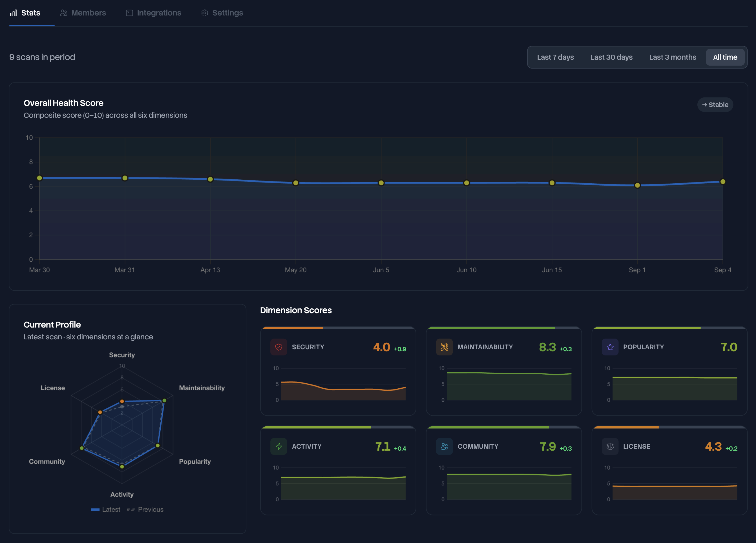Click the Jun 5 data point
756x543 pixels.
tap(381, 183)
